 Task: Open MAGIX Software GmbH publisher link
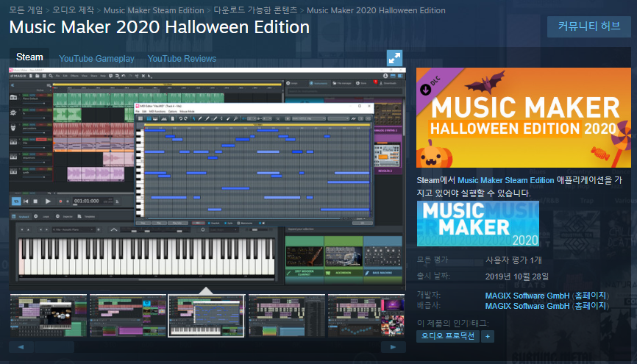[527, 306]
